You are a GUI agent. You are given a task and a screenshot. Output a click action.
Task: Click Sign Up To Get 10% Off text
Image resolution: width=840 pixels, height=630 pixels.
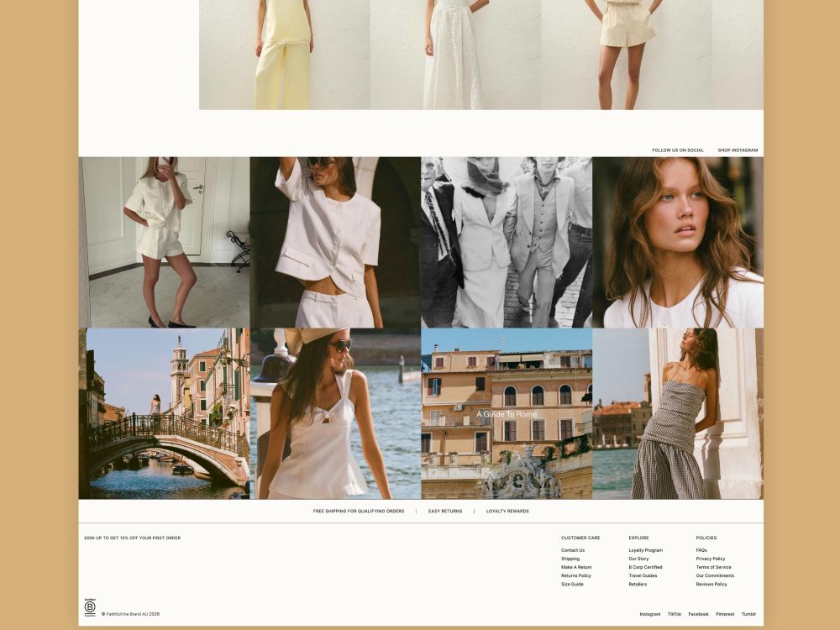click(133, 538)
